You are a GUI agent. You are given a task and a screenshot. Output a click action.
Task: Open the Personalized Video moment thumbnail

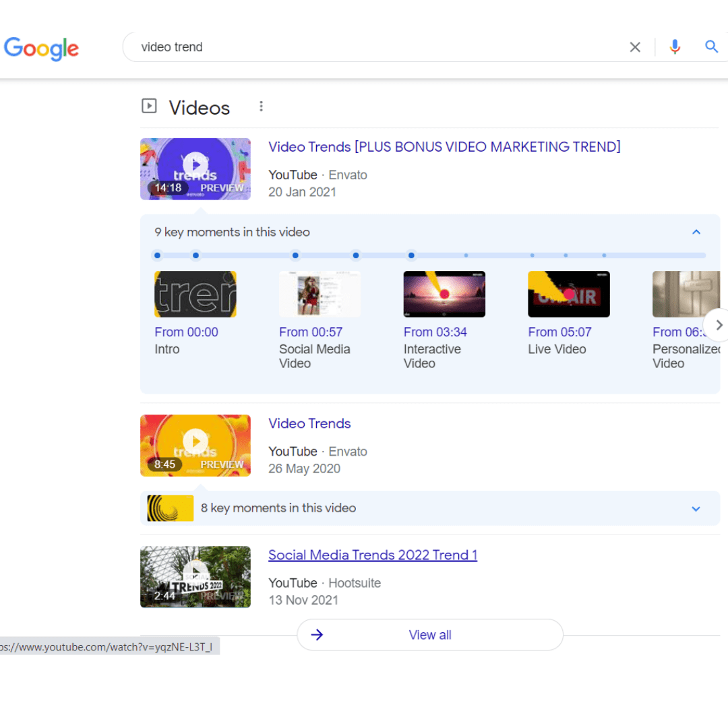click(x=686, y=295)
